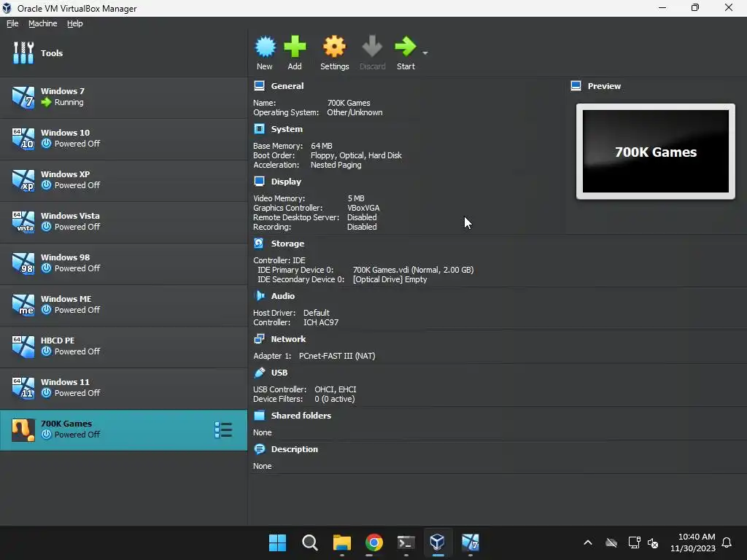Click the Audio speaker icon
747x560 pixels.
pyautogui.click(x=259, y=296)
